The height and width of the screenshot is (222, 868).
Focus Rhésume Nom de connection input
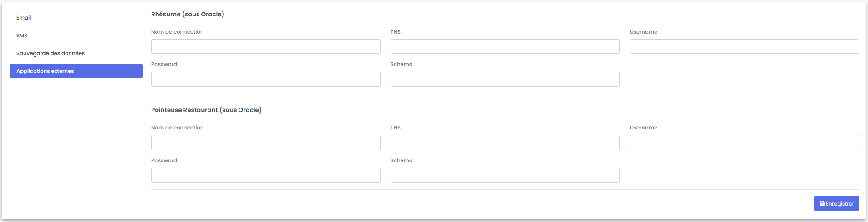tap(265, 46)
